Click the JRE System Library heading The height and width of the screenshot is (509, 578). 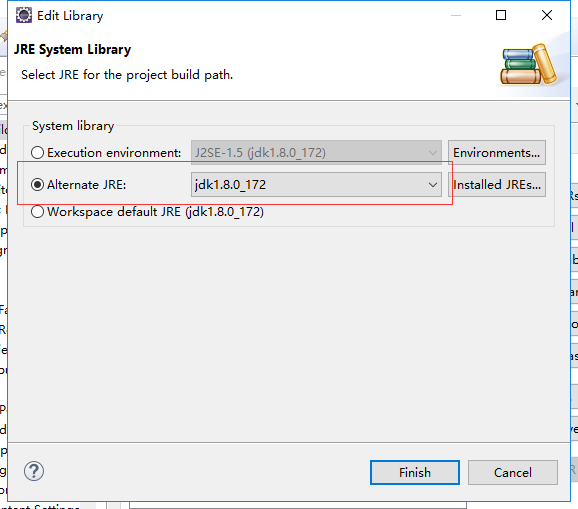(x=72, y=49)
